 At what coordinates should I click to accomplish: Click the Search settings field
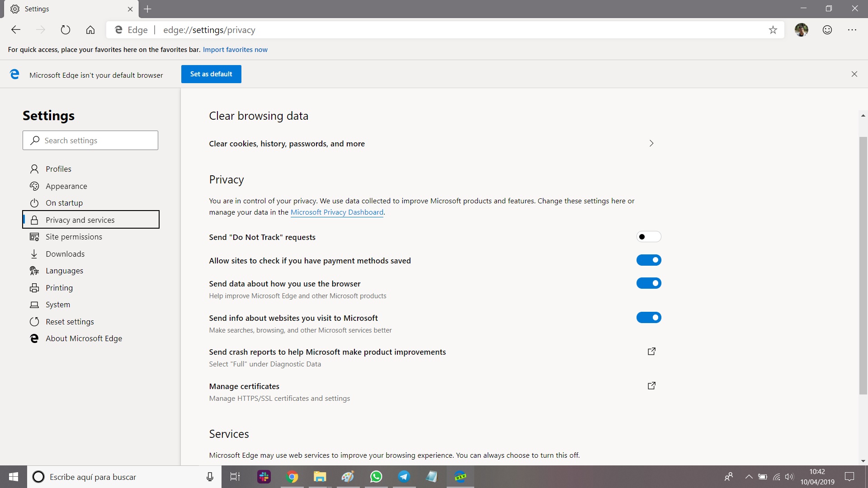90,141
